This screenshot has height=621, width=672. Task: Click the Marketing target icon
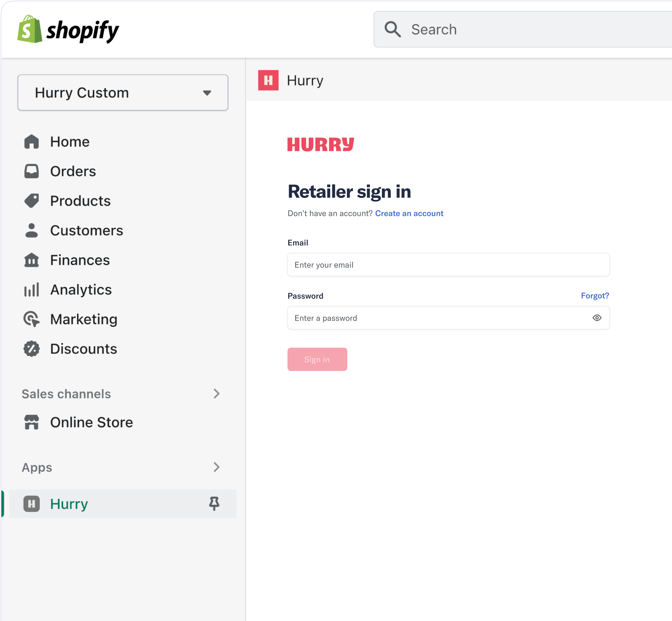[32, 319]
